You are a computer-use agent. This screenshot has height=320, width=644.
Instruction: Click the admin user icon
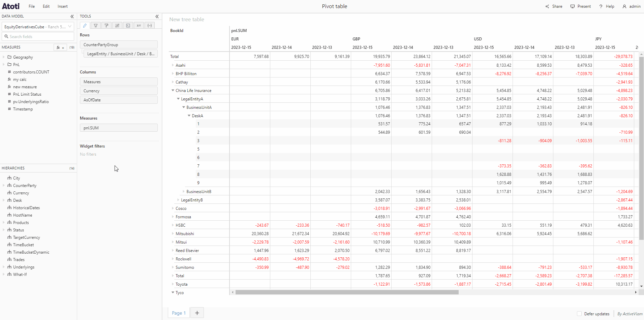(624, 6)
